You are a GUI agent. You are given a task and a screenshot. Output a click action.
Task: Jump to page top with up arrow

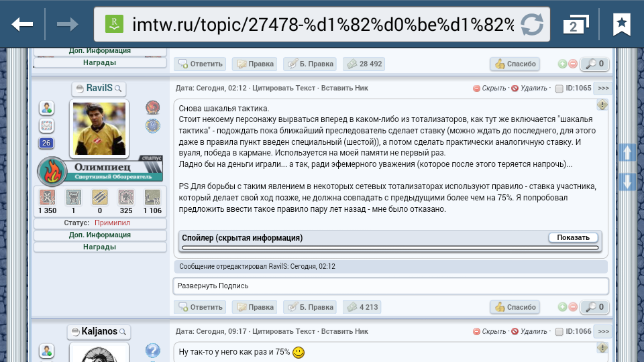click(x=627, y=153)
